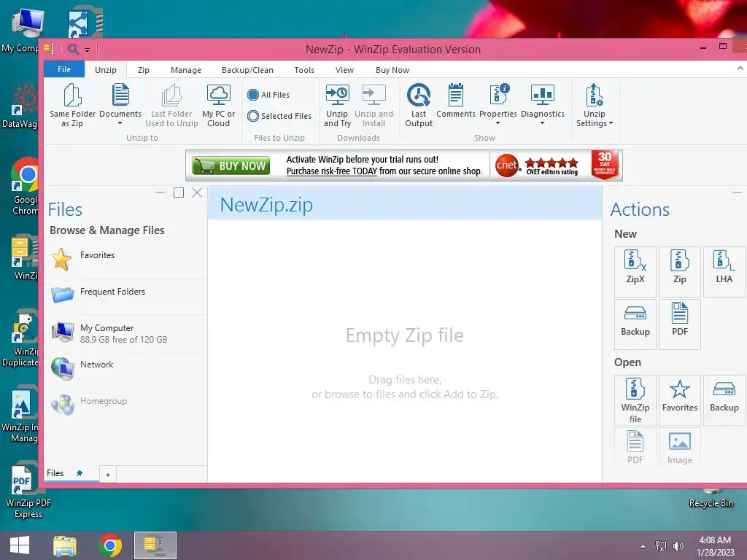The height and width of the screenshot is (560, 747).
Task: Open a WinZip file action
Action: point(635,400)
